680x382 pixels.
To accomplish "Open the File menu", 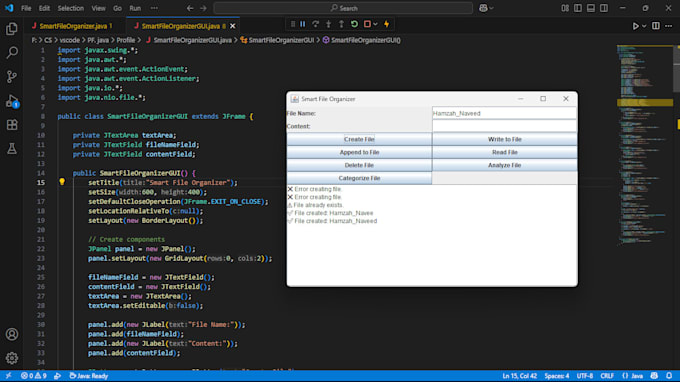I will (x=26, y=8).
